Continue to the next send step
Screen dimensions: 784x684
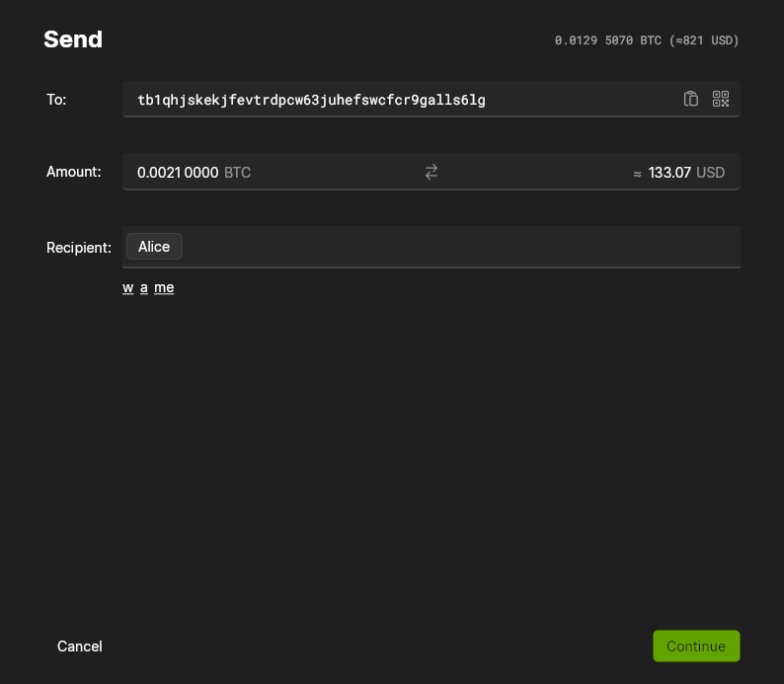click(696, 646)
